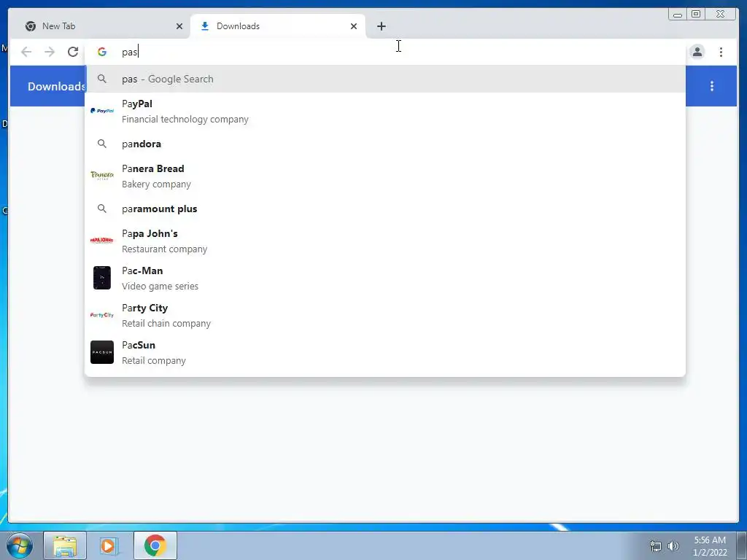Click the PayPal logo icon
Viewport: 747px width, 560px height.
click(x=102, y=111)
